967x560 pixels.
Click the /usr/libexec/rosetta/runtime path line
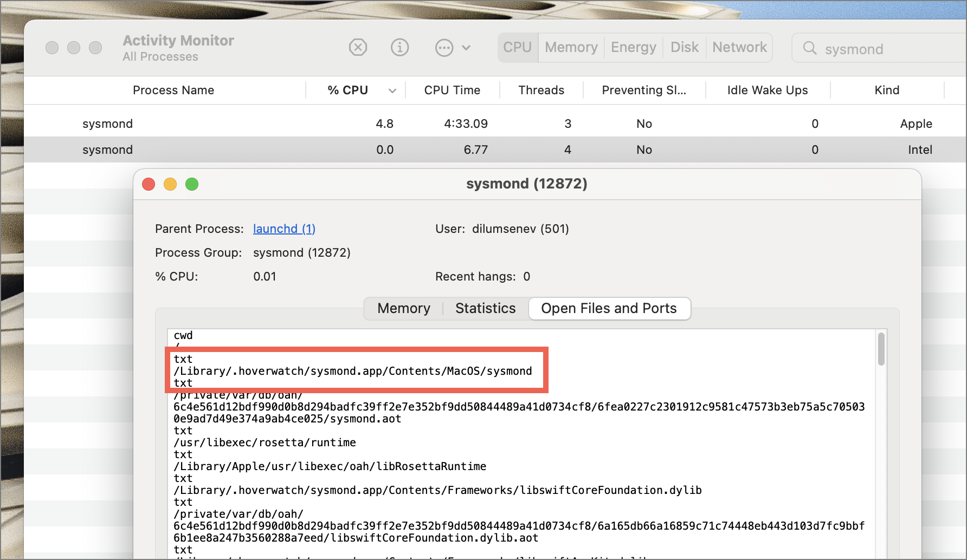tap(265, 442)
